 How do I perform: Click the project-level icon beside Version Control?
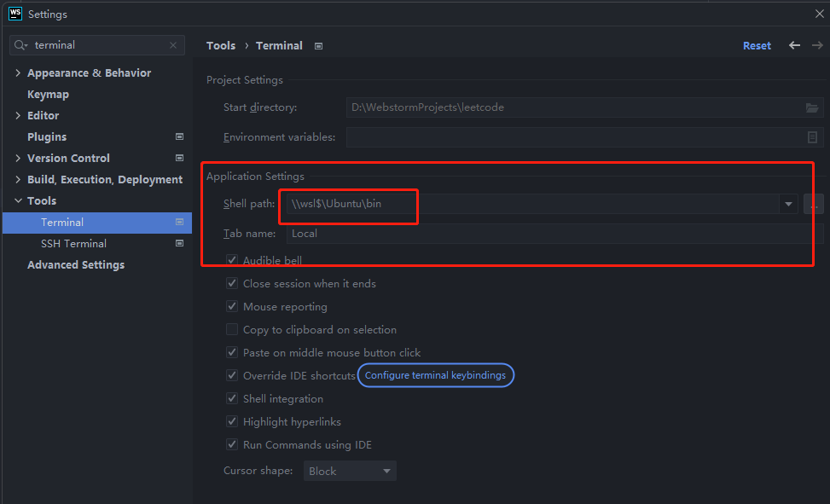pyautogui.click(x=179, y=158)
